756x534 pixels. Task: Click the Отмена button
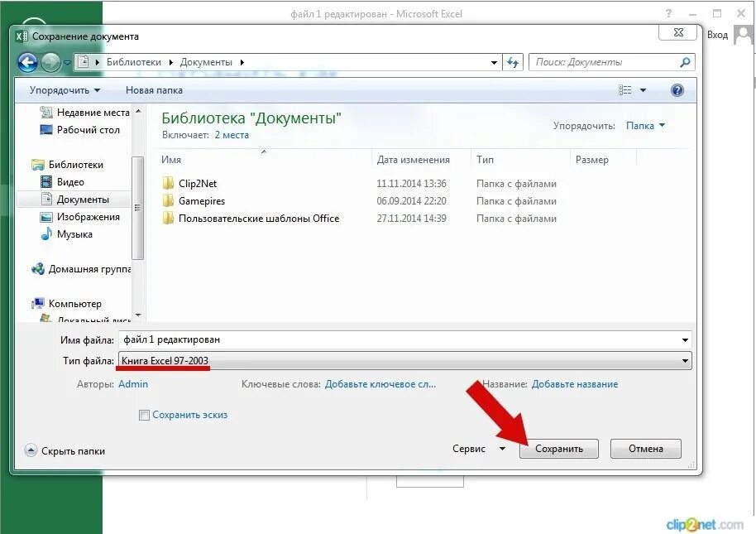(x=646, y=449)
